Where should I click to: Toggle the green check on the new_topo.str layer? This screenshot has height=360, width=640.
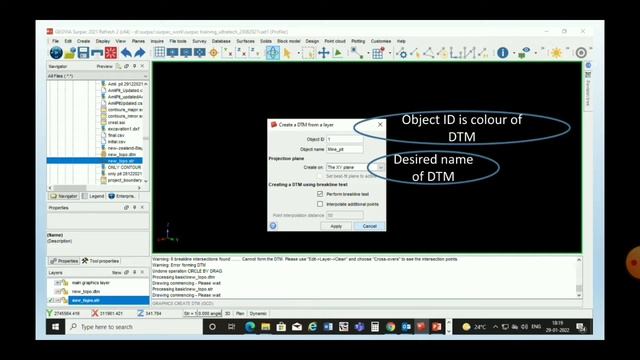[51, 300]
